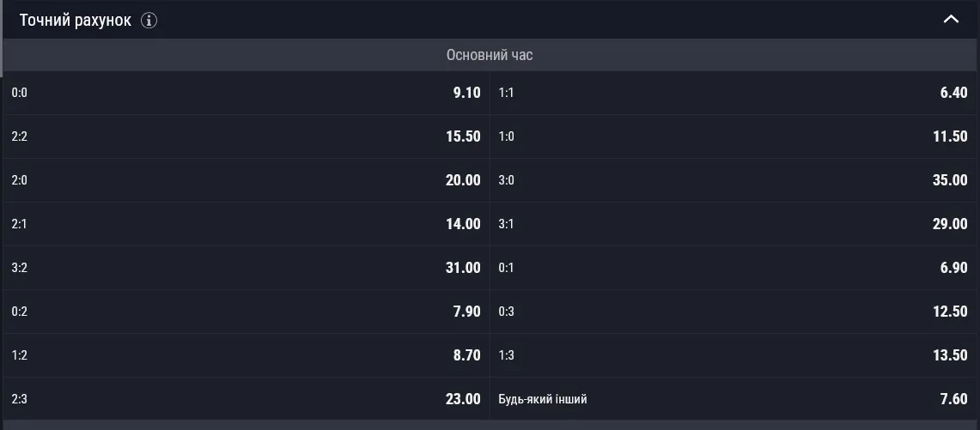Click the info icon beside Точний рахунок
Viewport: 980px width, 430px height.
[149, 20]
